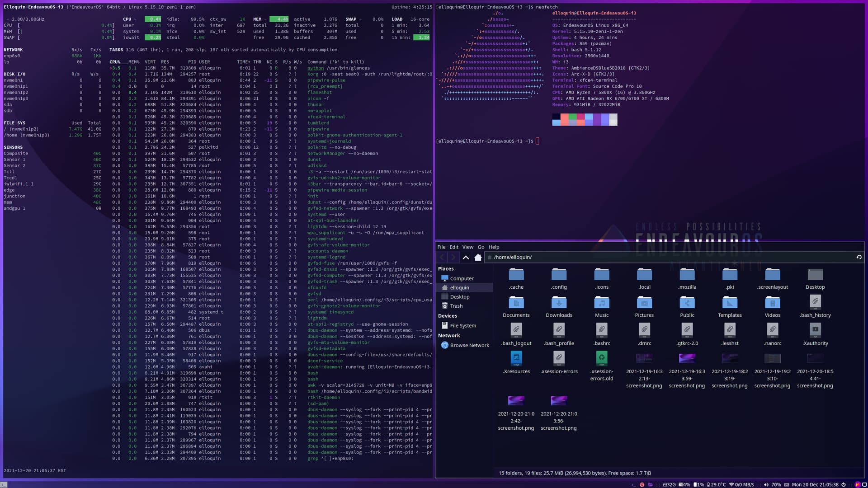Open the Help menu in Thunar
868x488 pixels.
(x=494, y=247)
